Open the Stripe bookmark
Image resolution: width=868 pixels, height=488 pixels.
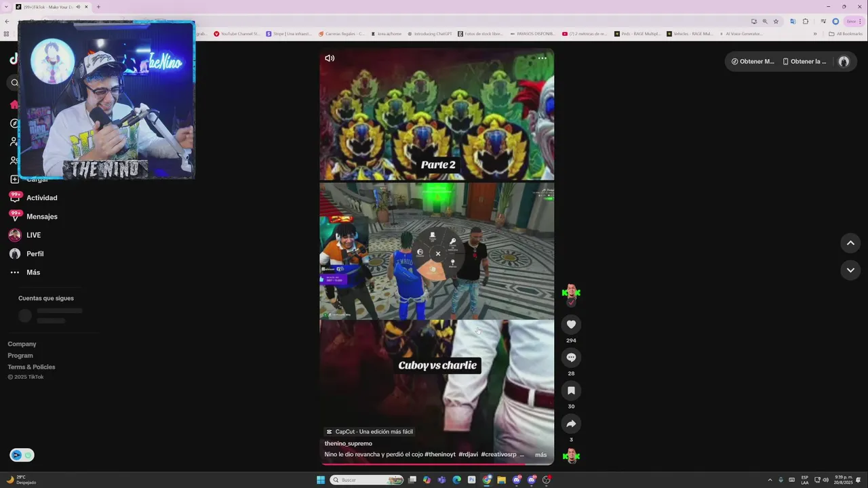point(289,34)
